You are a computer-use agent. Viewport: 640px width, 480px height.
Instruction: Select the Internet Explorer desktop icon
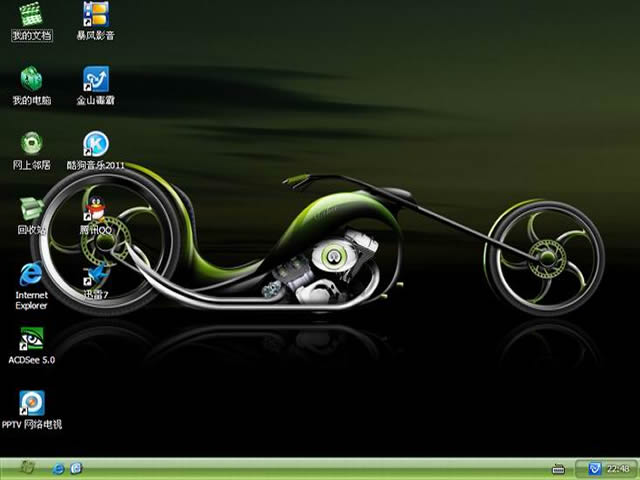pyautogui.click(x=31, y=273)
